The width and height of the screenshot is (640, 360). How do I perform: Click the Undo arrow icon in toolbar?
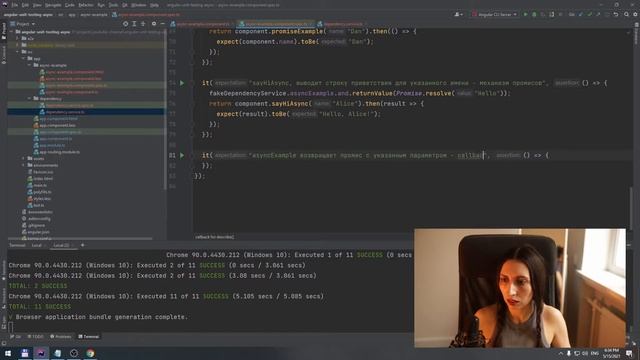pos(616,14)
